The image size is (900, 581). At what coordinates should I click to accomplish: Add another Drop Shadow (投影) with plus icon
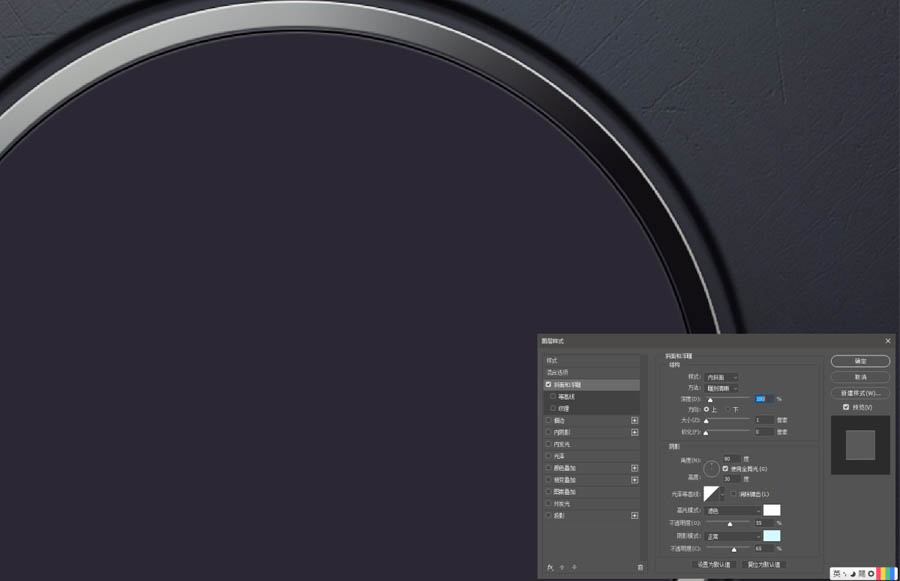coord(634,516)
